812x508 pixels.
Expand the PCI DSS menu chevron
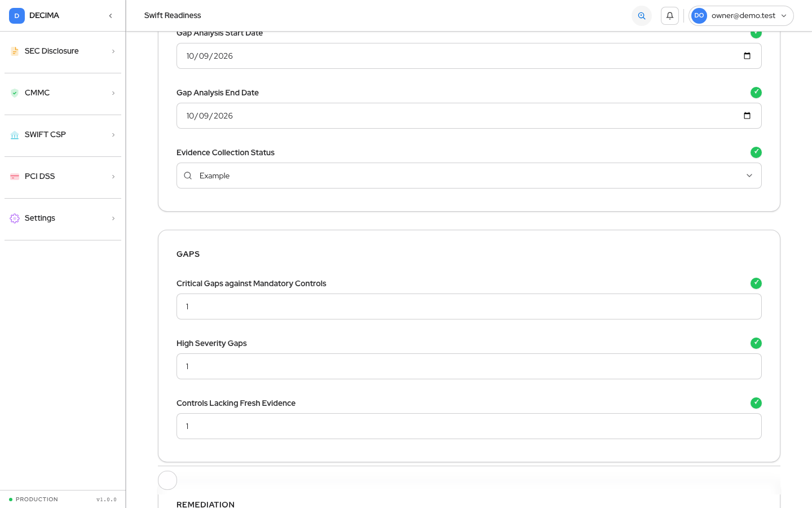(x=113, y=177)
